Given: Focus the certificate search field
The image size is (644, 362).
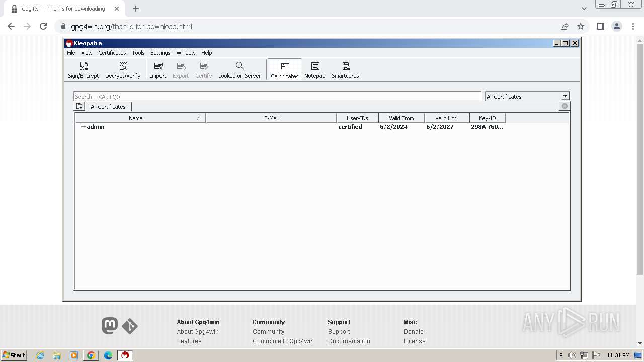Looking at the screenshot, I should point(278,96).
